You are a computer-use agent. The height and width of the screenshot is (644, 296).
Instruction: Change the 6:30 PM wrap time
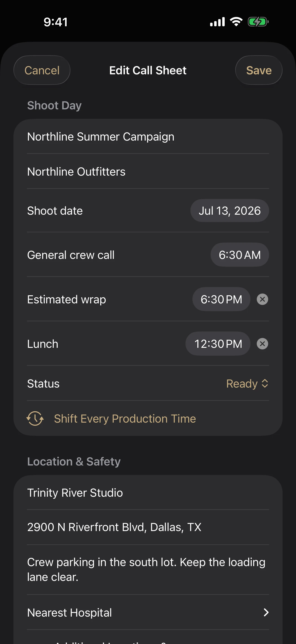tap(221, 299)
